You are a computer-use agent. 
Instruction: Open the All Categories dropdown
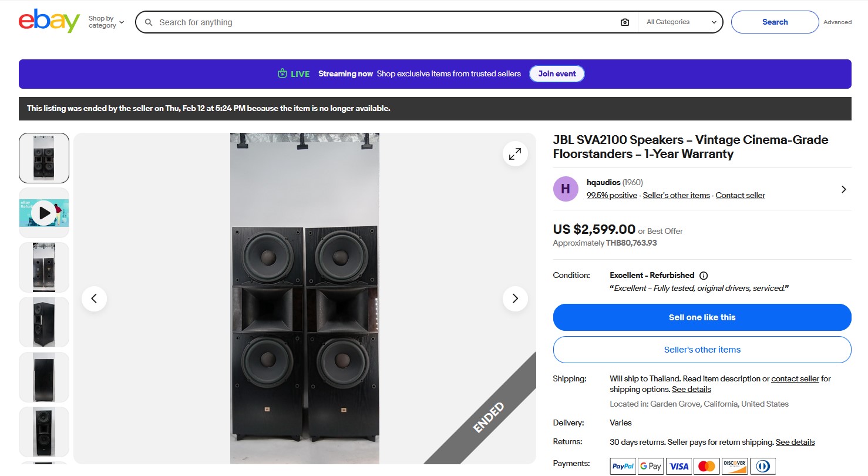tap(681, 22)
